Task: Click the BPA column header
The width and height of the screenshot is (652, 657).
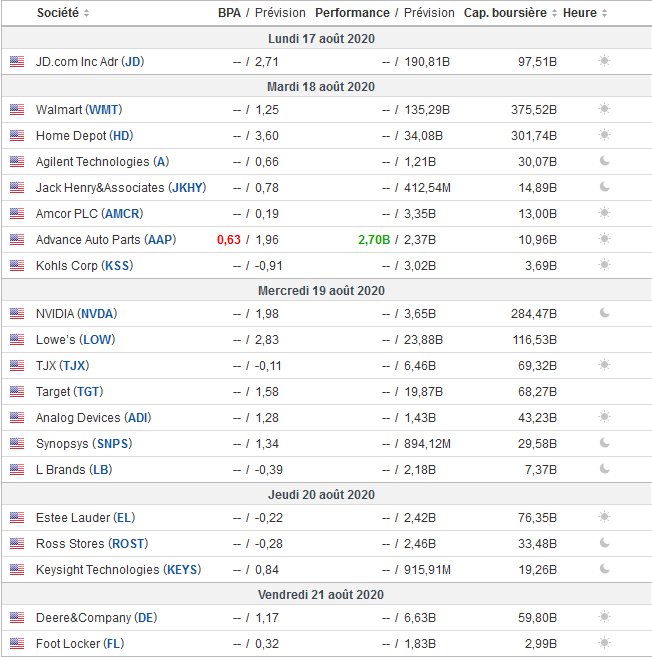Action: click(229, 13)
